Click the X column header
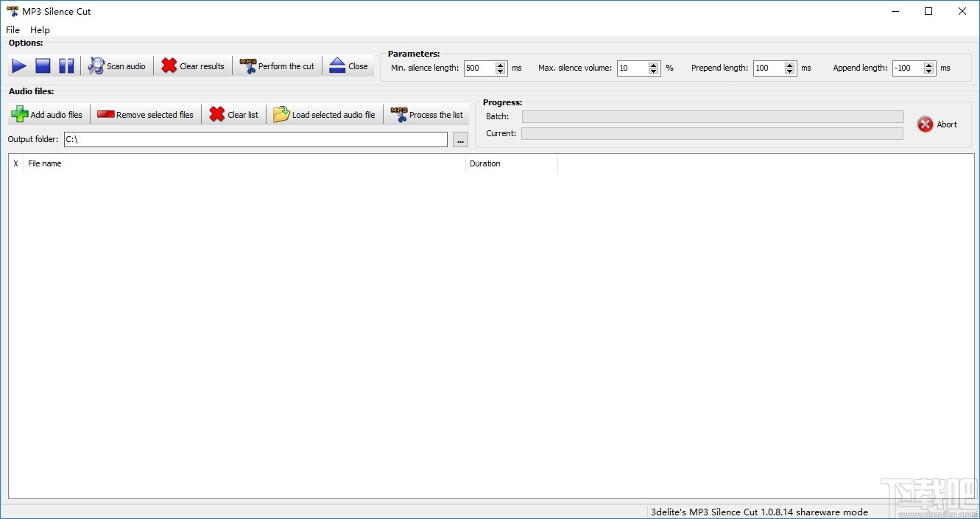 [16, 163]
